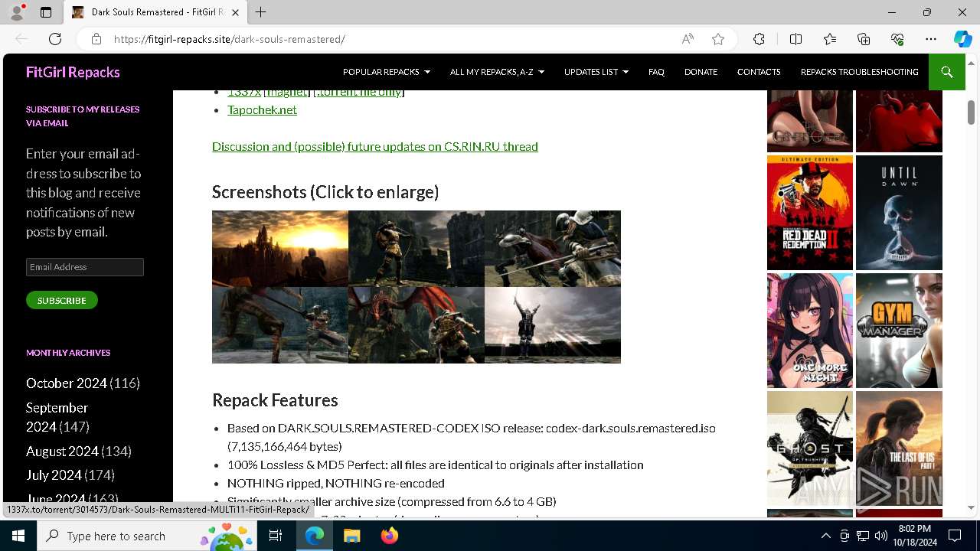Open Ghost of Tsushima game cover

810,448
